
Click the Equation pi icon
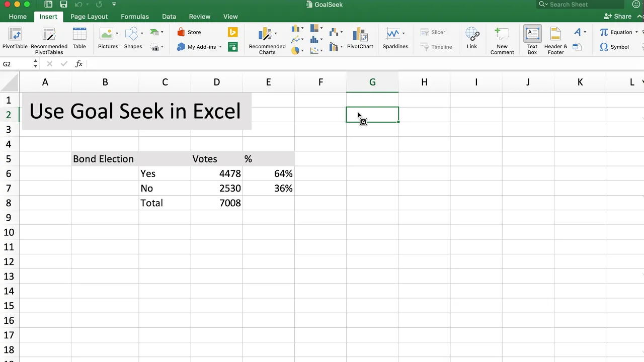tap(604, 32)
